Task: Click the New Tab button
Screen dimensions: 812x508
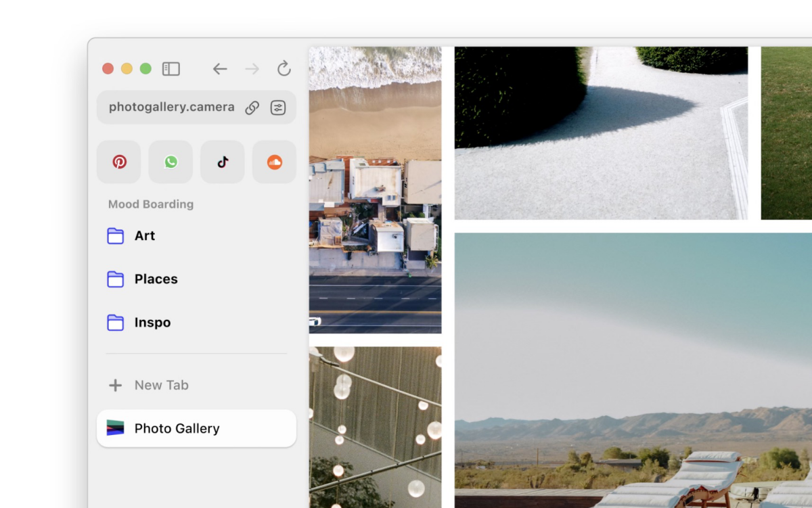Action: point(196,385)
